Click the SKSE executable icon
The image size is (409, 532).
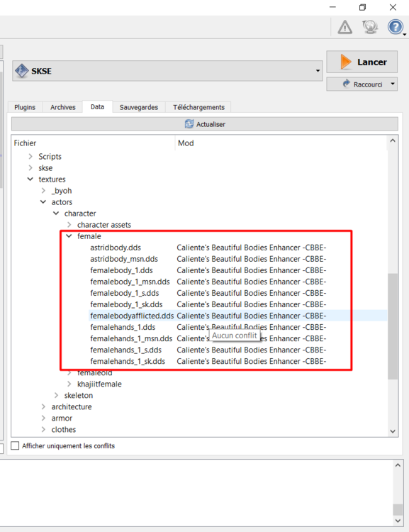22,71
